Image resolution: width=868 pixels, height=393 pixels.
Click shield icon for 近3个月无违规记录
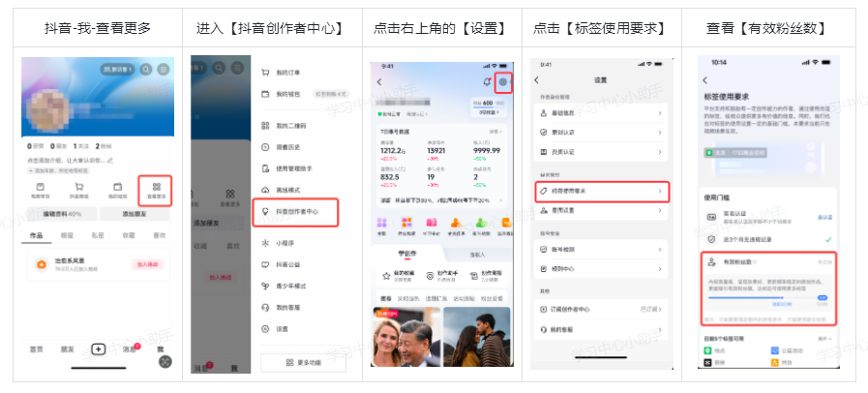click(x=712, y=240)
